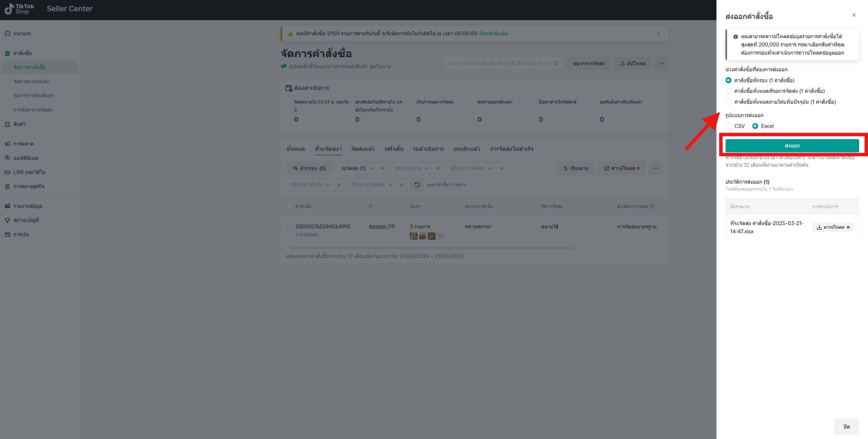Open รายงานข้อมูล via the chart icon
The height and width of the screenshot is (439, 868).
[7, 206]
